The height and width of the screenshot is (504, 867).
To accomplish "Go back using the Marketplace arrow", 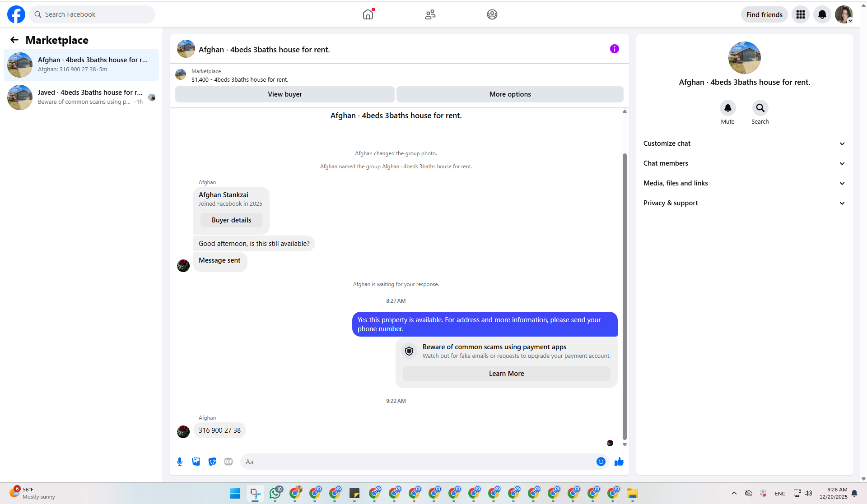I will [x=14, y=40].
